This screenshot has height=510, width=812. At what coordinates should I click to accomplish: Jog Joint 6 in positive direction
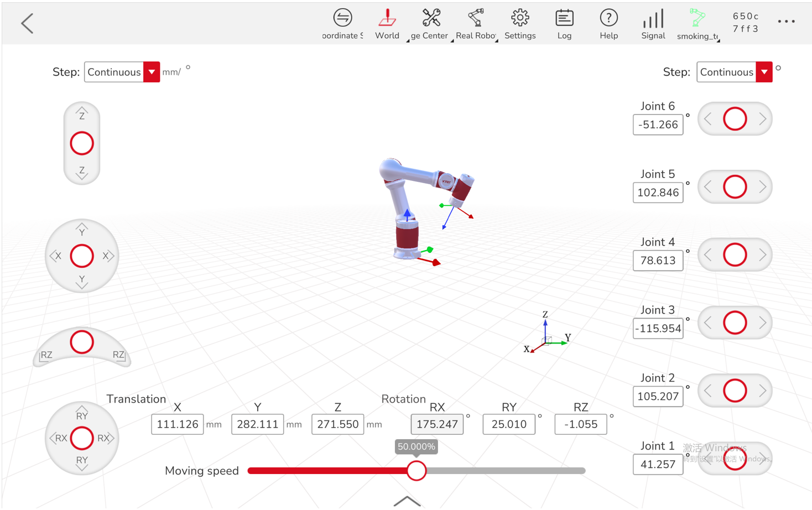(x=762, y=119)
